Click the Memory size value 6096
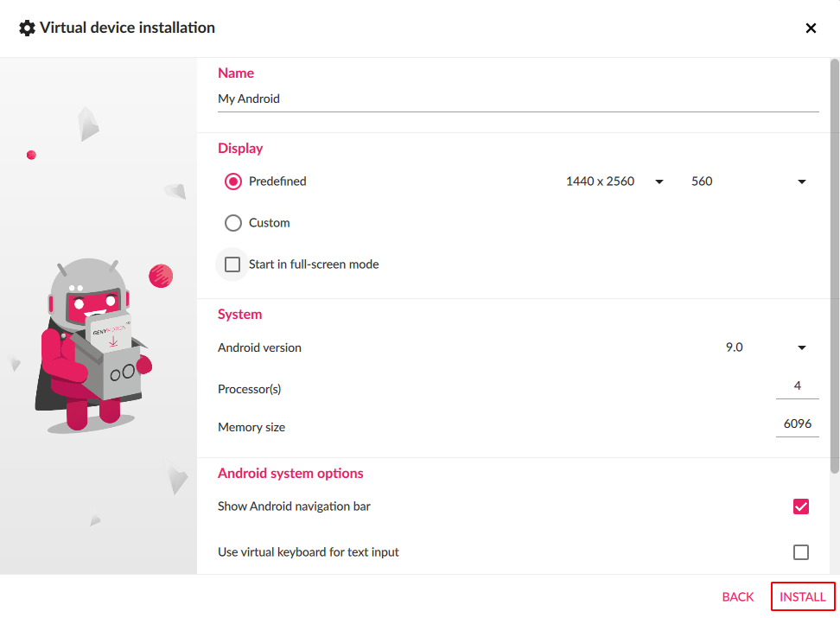 (x=797, y=424)
